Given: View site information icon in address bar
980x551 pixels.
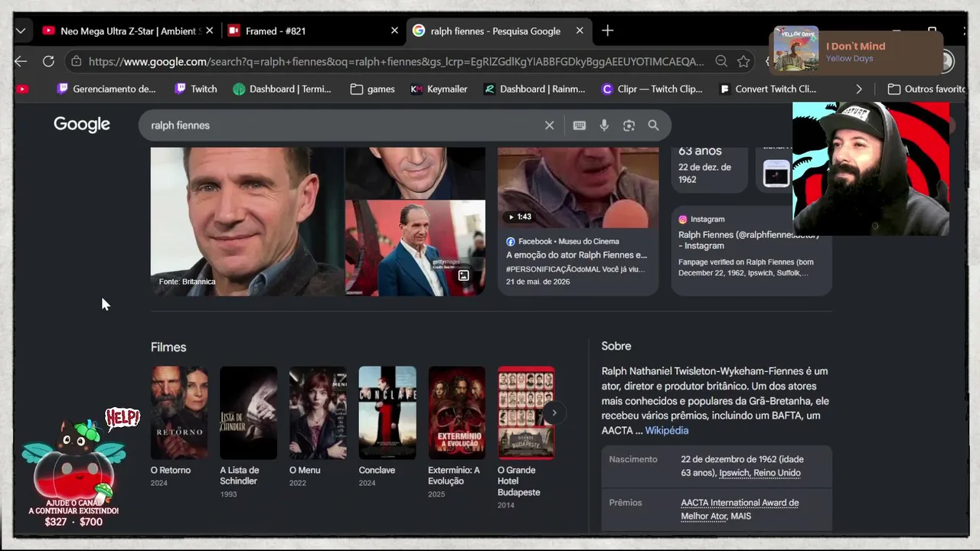Looking at the screenshot, I should tap(75, 61).
